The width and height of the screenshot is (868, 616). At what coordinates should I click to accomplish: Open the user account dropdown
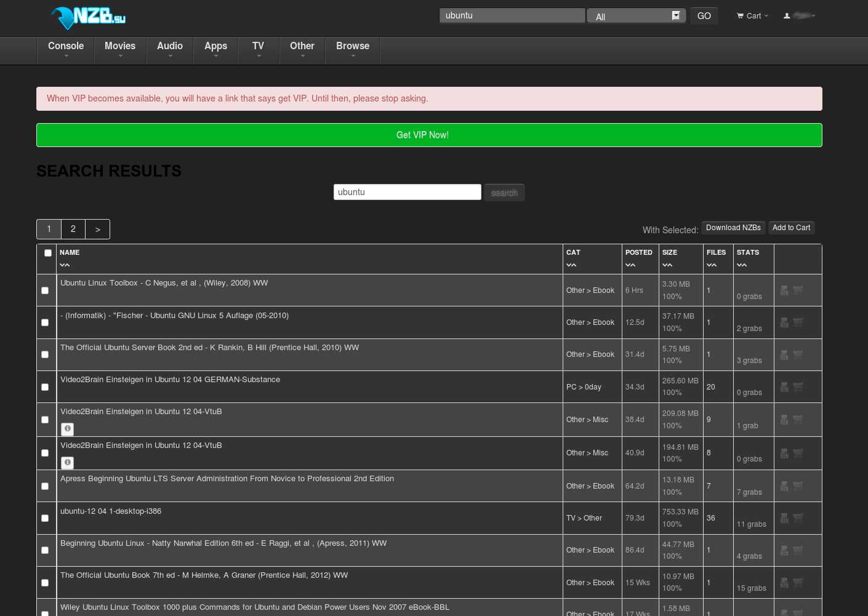pos(800,16)
